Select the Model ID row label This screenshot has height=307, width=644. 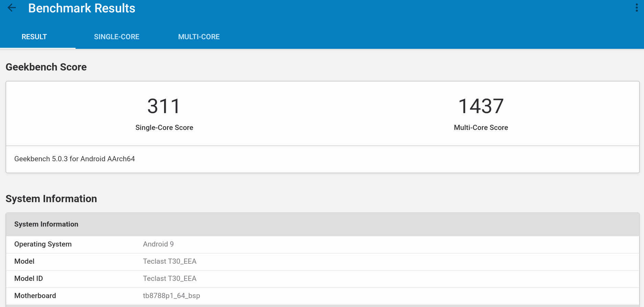pos(28,278)
